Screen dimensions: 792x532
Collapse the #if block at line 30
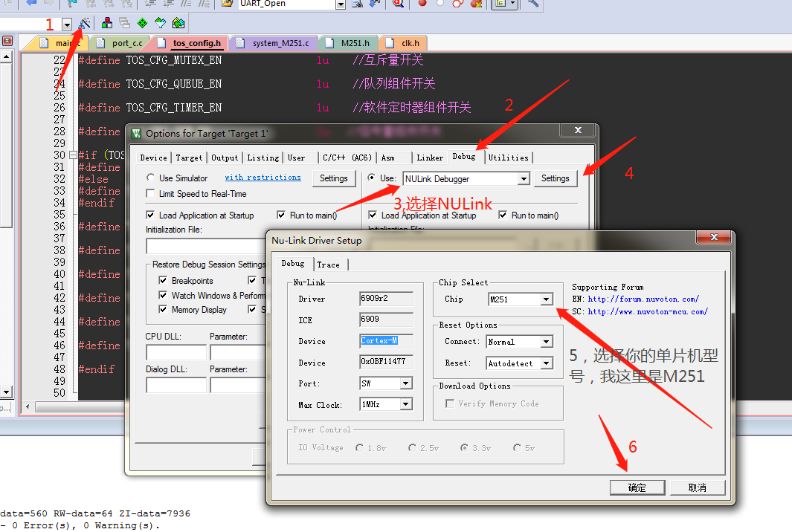coord(73,155)
